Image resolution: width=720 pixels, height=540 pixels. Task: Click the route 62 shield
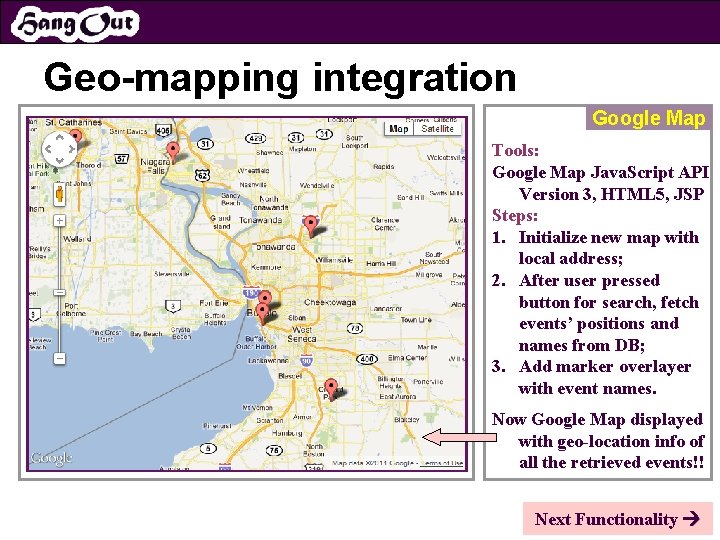[202, 174]
